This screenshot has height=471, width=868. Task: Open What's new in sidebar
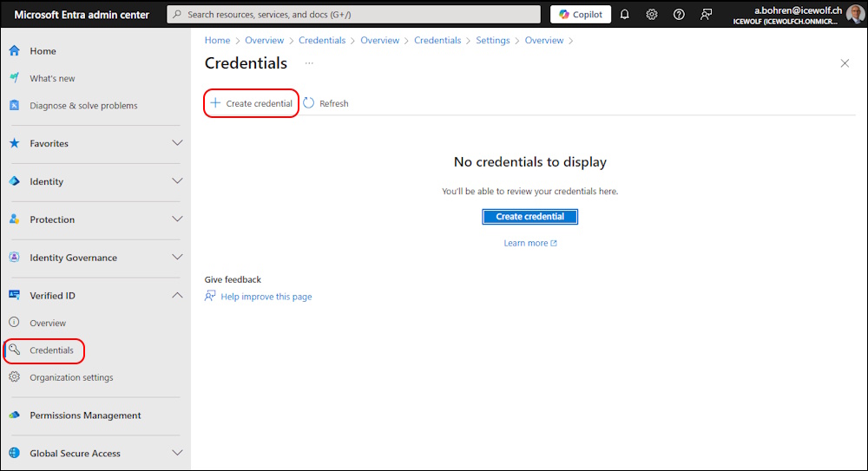pos(52,78)
